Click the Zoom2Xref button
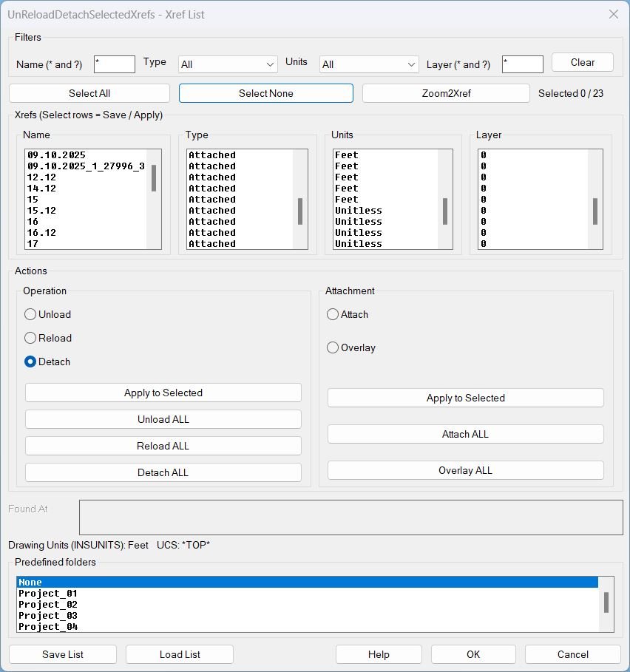 tap(444, 93)
